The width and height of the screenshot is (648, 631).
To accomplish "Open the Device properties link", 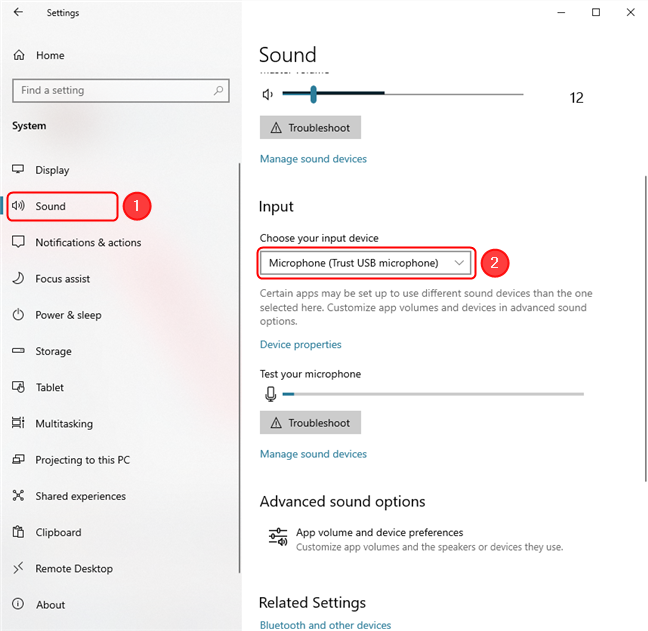I will tap(300, 345).
